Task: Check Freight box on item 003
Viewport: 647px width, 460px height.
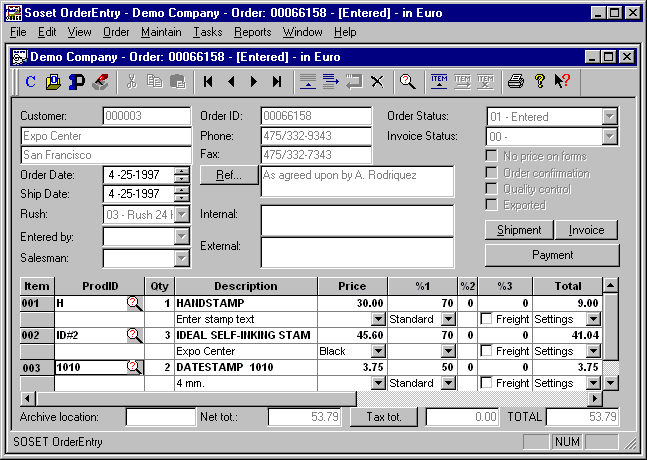Action: pos(487,383)
